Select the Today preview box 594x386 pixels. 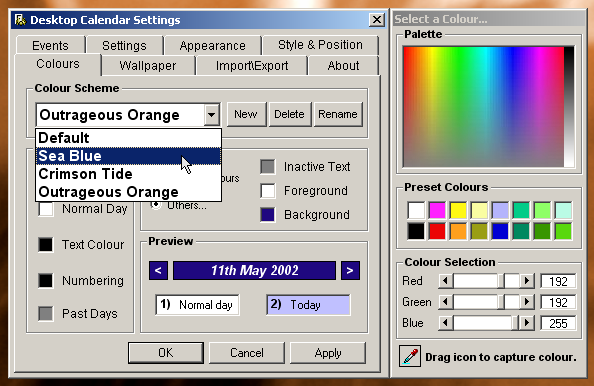[x=308, y=305]
